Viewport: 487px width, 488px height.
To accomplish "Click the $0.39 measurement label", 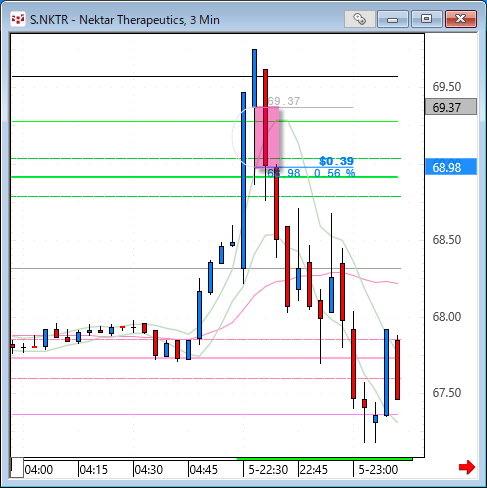I will pos(336,161).
